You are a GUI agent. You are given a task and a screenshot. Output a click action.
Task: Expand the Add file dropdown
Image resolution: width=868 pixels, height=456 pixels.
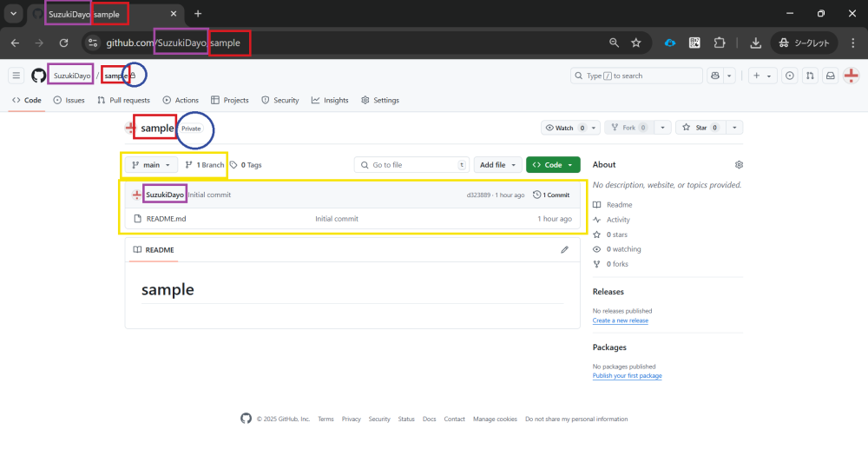[x=497, y=165]
